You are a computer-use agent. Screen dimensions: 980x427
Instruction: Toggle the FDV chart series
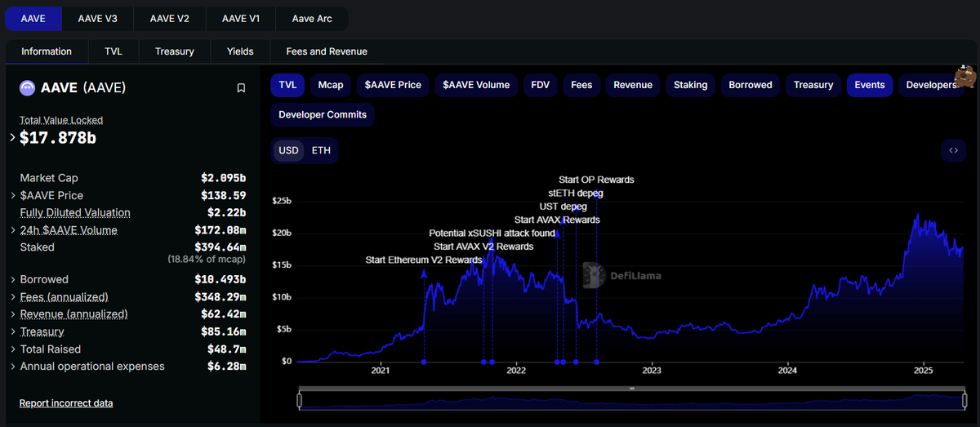tap(540, 85)
